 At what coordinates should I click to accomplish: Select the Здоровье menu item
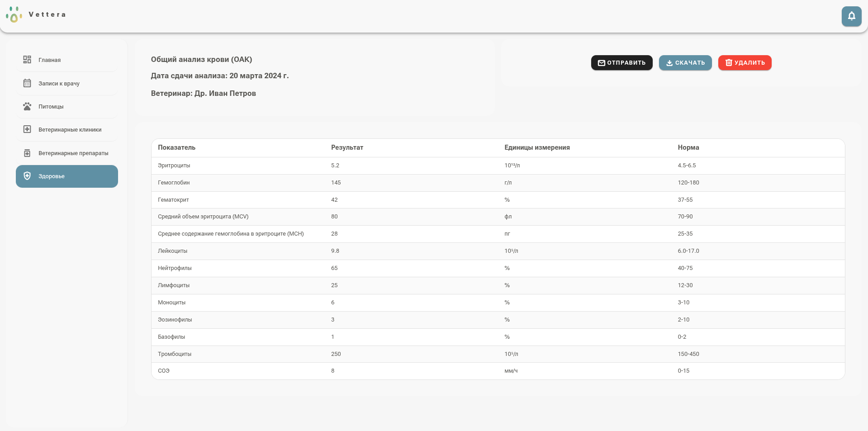pos(67,176)
